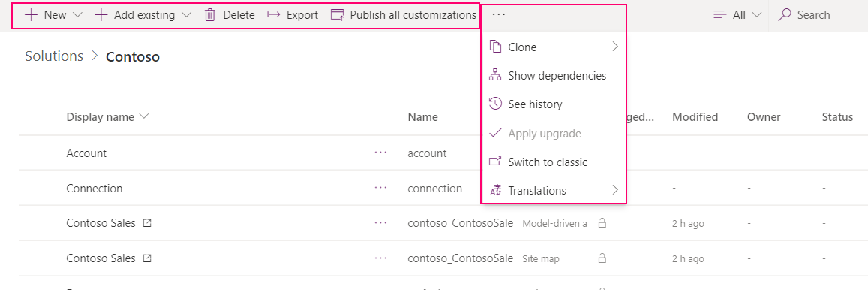Image resolution: width=868 pixels, height=290 pixels.
Task: Click the 'Site map' type cell
Action: (540, 259)
